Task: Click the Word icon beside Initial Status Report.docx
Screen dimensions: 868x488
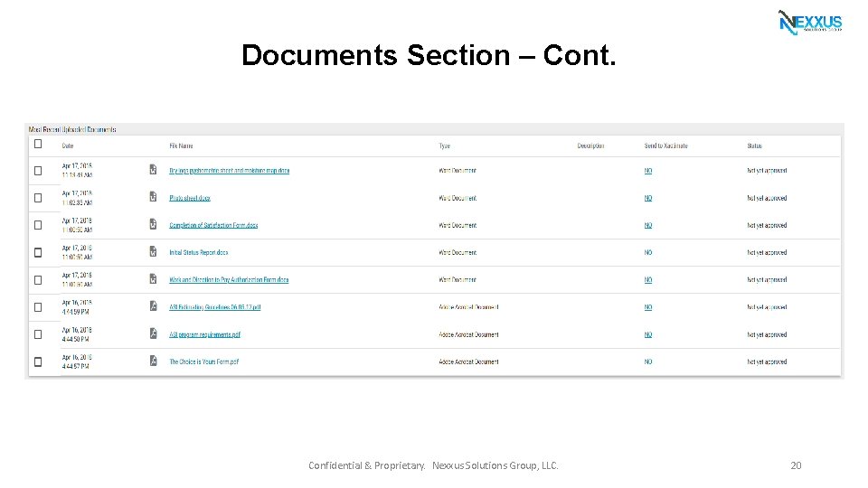Action: [153, 251]
